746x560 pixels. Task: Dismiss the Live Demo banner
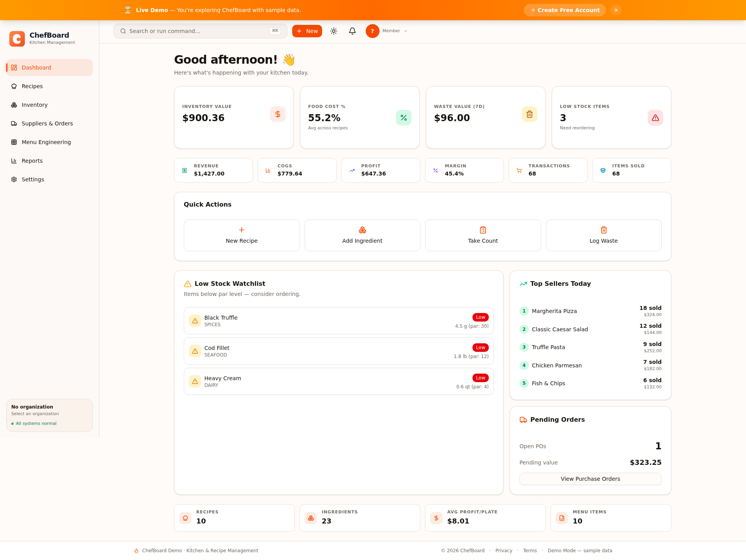tap(616, 10)
